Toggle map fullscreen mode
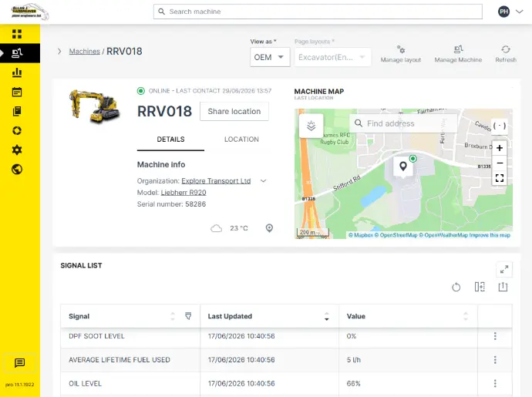This screenshot has width=532, height=397. pos(500,178)
